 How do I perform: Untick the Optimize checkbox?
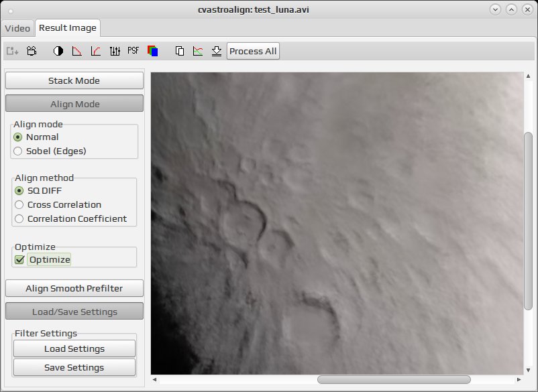coord(19,260)
